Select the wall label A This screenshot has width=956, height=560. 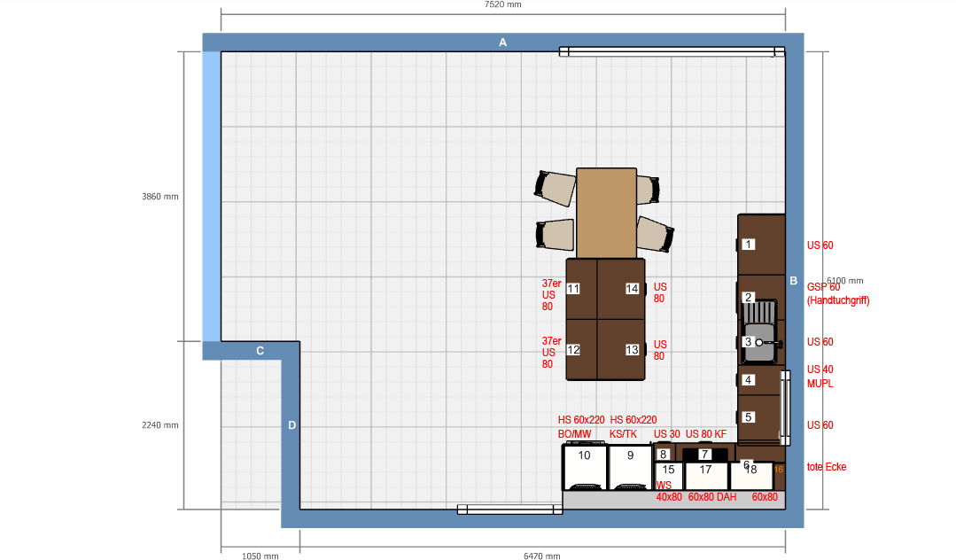(x=502, y=42)
